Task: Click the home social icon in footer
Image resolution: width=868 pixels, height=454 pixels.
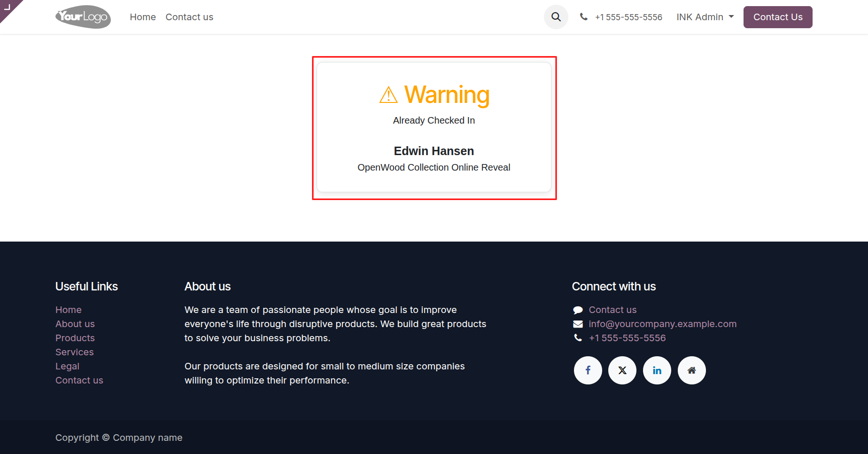Action: 692,370
